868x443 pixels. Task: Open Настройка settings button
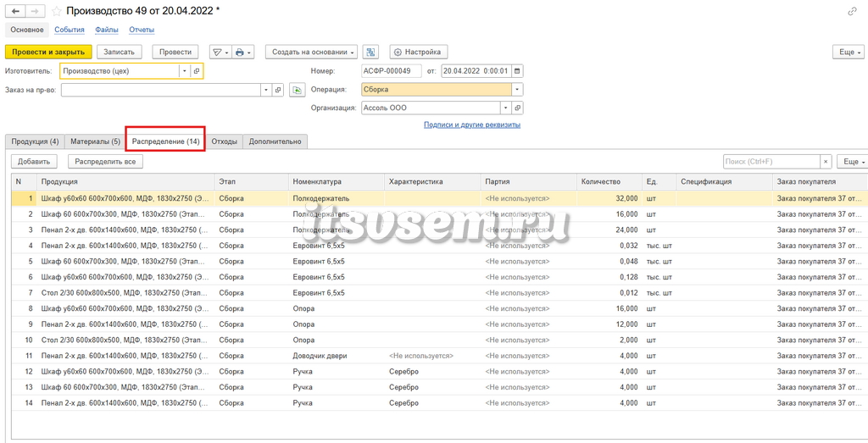click(419, 52)
